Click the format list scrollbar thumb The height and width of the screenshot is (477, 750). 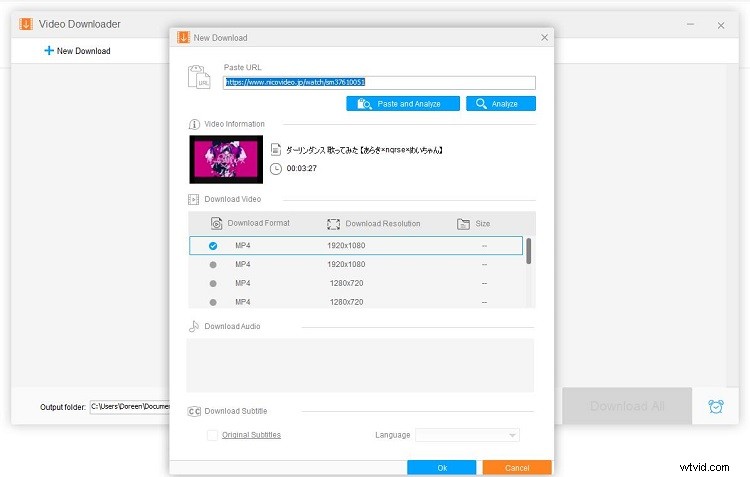pos(529,251)
